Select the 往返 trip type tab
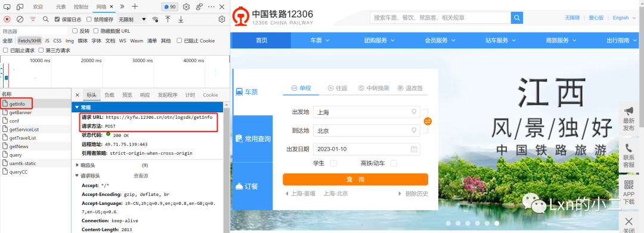 pos(337,88)
